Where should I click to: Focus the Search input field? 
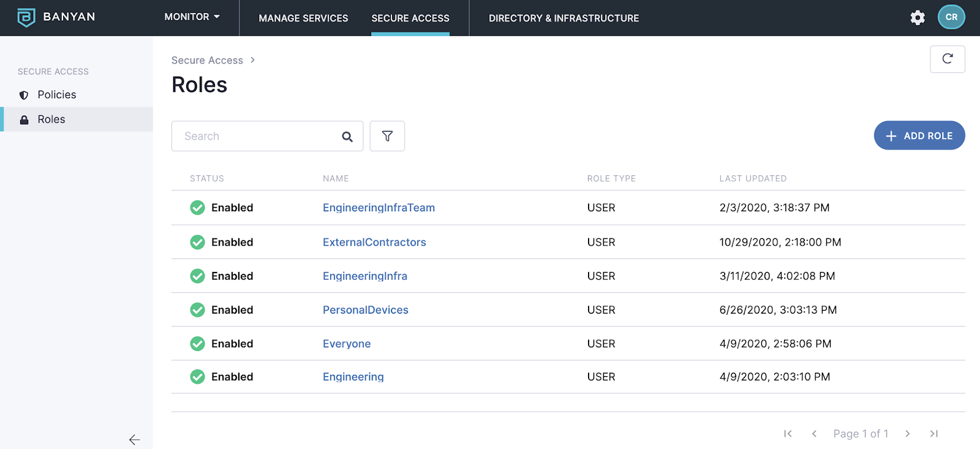[267, 136]
